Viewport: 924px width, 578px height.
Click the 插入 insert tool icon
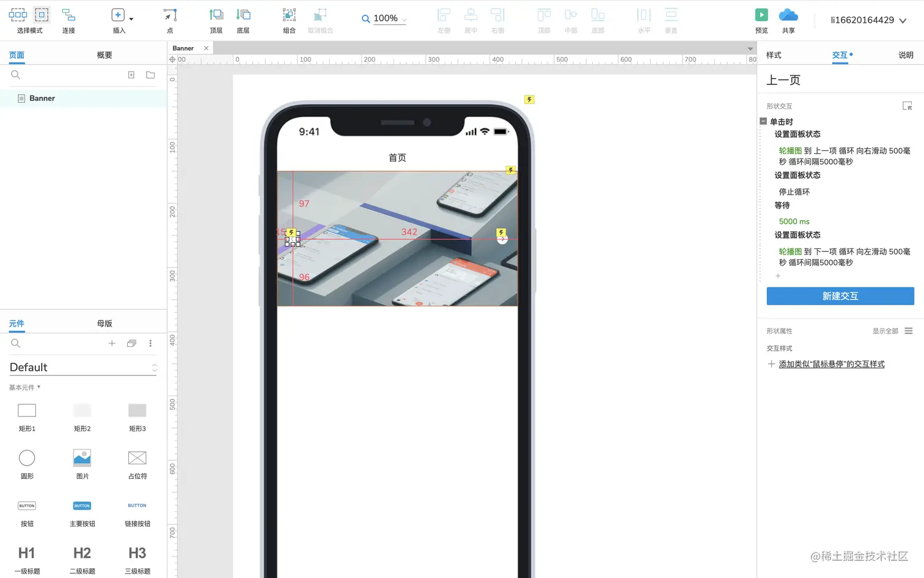click(118, 15)
